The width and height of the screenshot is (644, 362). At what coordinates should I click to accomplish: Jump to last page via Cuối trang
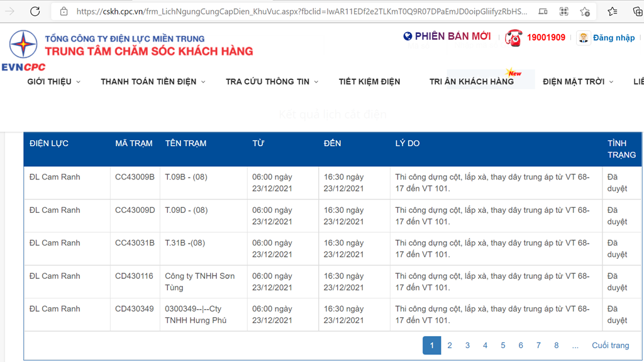click(x=610, y=346)
